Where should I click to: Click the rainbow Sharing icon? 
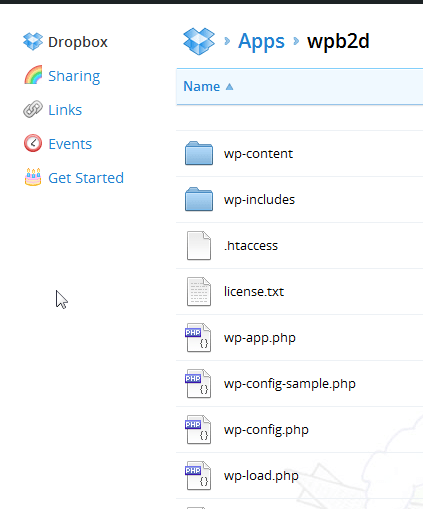tap(33, 75)
